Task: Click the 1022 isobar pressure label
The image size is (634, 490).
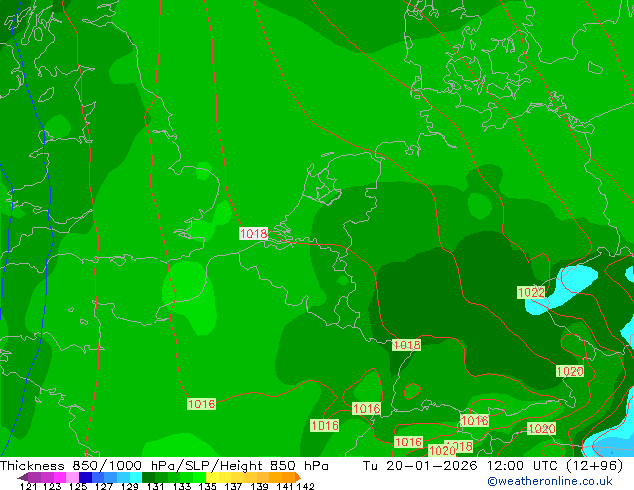Action: coord(531,293)
